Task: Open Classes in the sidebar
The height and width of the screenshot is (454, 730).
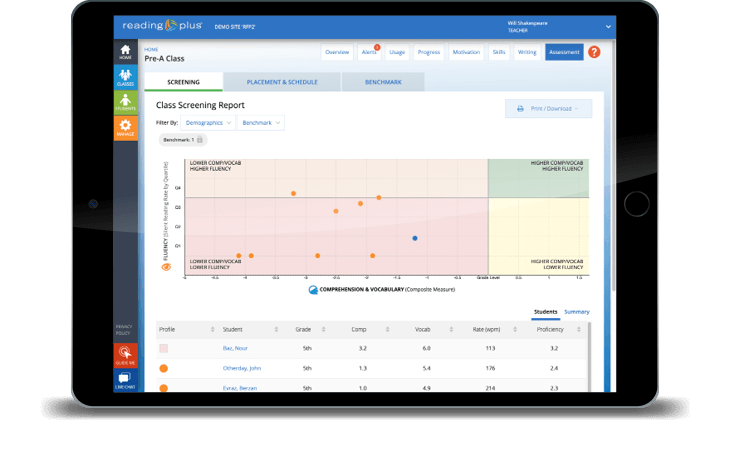Action: click(125, 77)
